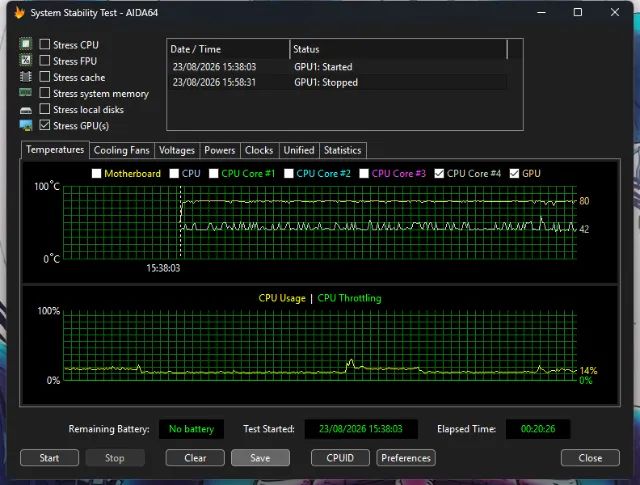
Task: Open the Statistics tab
Action: coord(342,150)
